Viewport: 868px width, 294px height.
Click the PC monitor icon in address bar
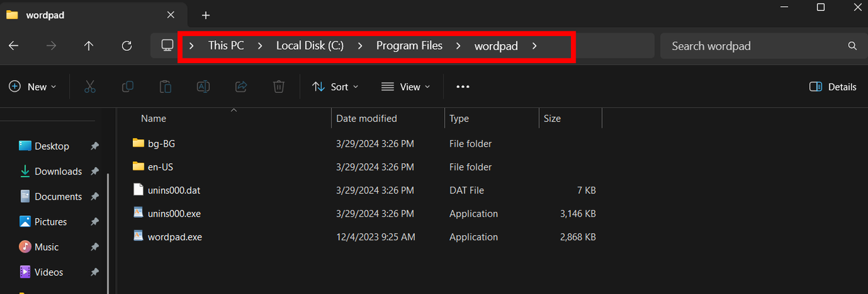(x=167, y=45)
